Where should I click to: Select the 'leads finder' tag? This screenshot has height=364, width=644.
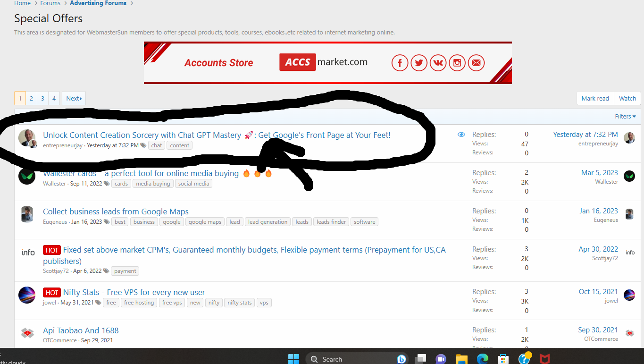pyautogui.click(x=331, y=222)
